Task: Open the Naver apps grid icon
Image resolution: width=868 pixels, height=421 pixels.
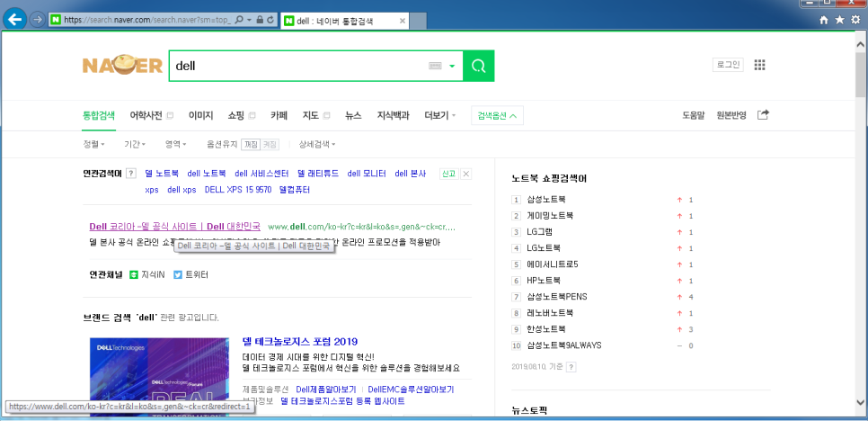Action: [x=759, y=65]
